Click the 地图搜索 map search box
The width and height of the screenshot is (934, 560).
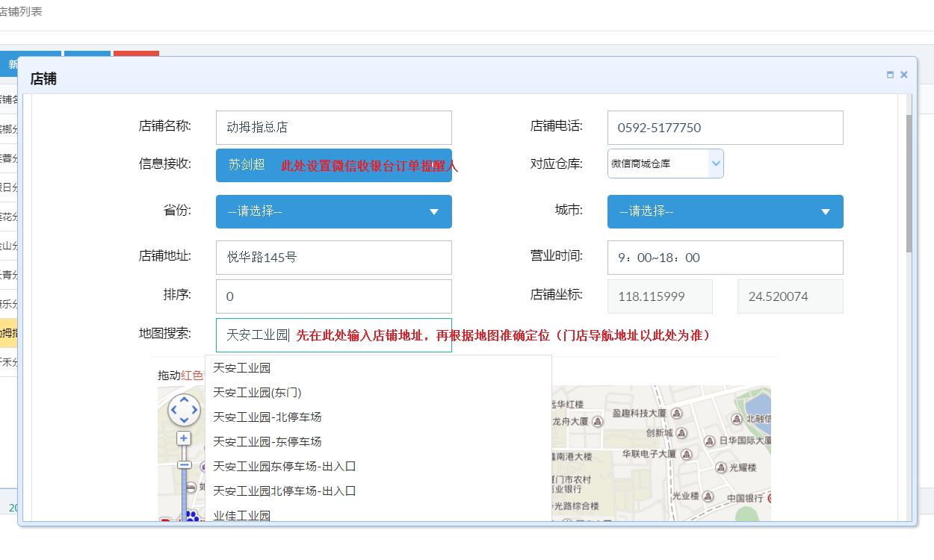coord(333,335)
